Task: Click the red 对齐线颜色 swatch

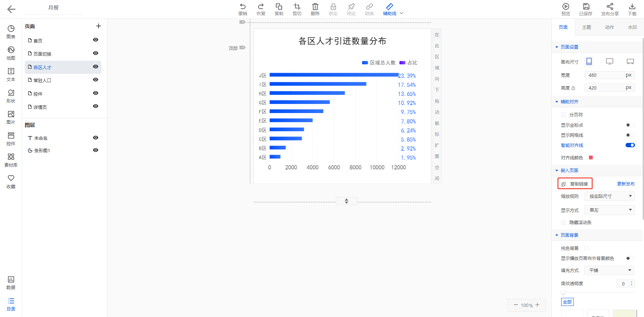Action: tap(591, 158)
